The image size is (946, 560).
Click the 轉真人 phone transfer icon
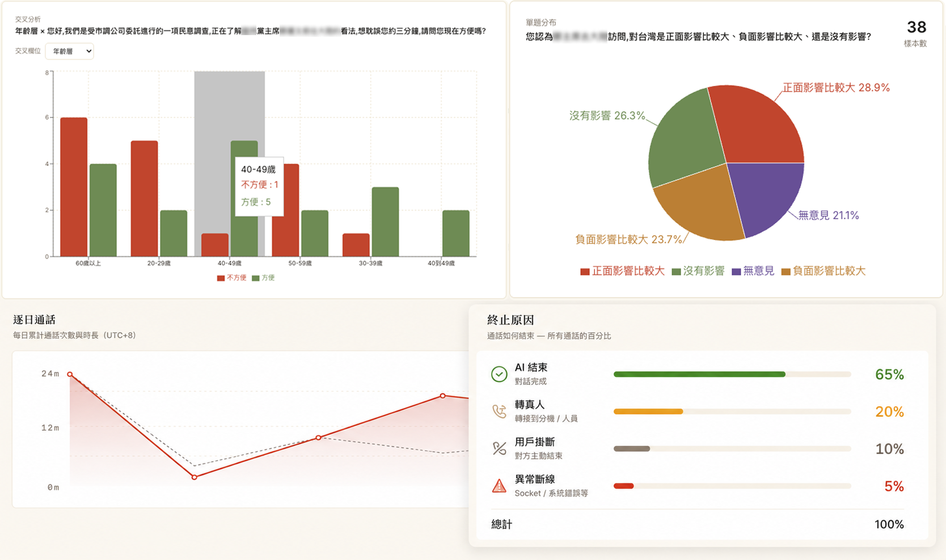pyautogui.click(x=499, y=411)
